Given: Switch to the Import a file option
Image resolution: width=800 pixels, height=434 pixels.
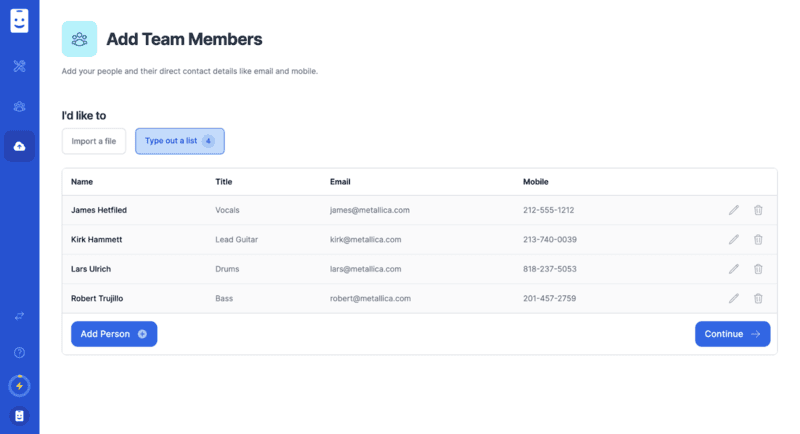Looking at the screenshot, I should (94, 141).
